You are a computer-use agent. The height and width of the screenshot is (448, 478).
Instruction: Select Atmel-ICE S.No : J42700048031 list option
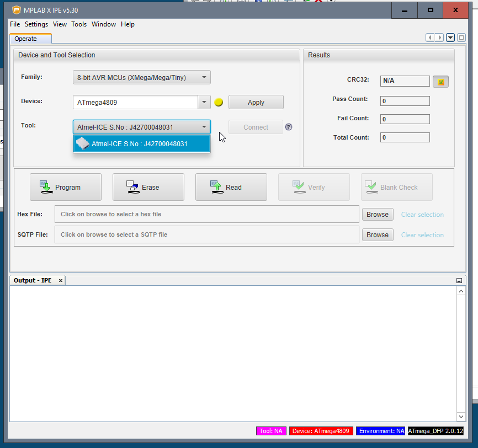point(142,143)
